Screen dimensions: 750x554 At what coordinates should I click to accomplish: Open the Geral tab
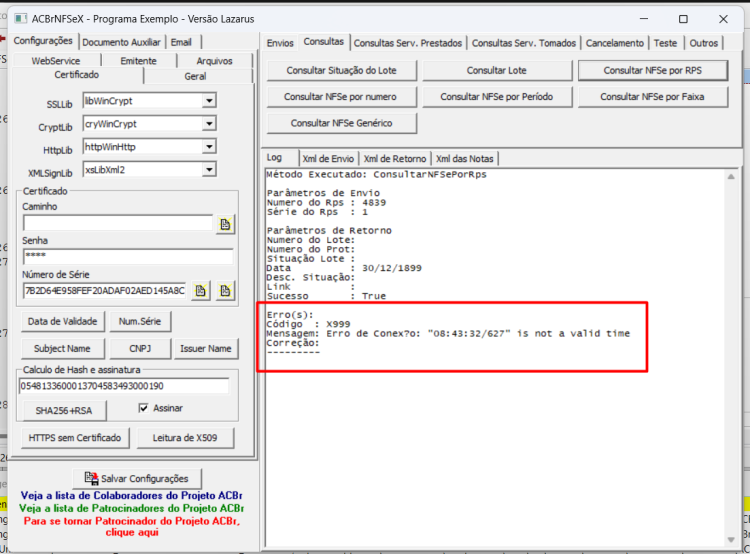(x=195, y=76)
